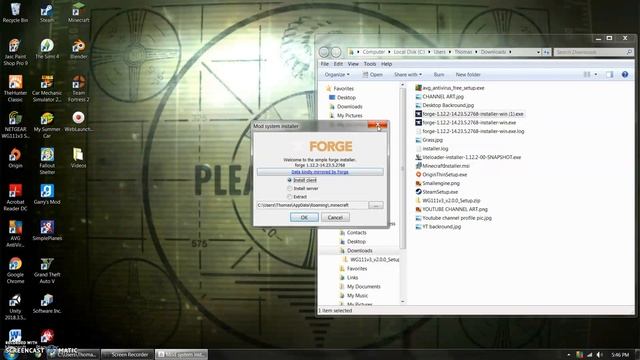Image resolution: width=640 pixels, height=360 pixels.
Task: Open Garry's Mod desktop icon
Action: pos(47,194)
